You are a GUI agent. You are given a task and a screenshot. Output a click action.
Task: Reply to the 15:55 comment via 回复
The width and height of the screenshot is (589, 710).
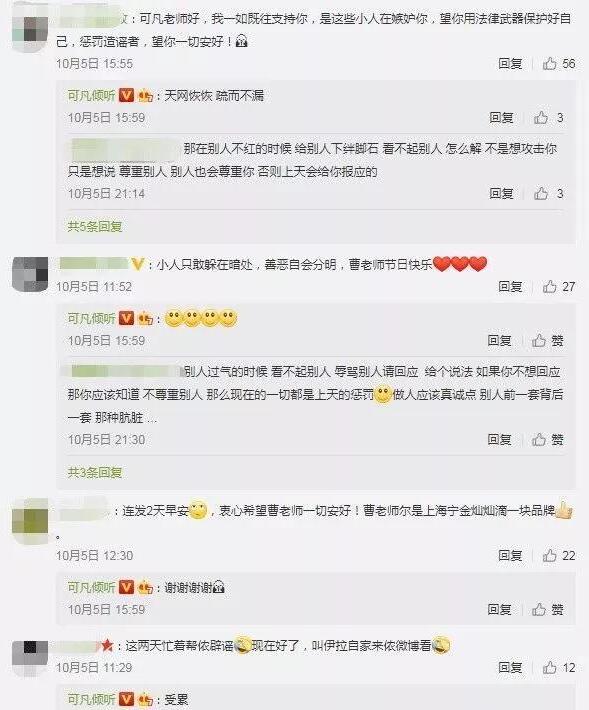[510, 63]
